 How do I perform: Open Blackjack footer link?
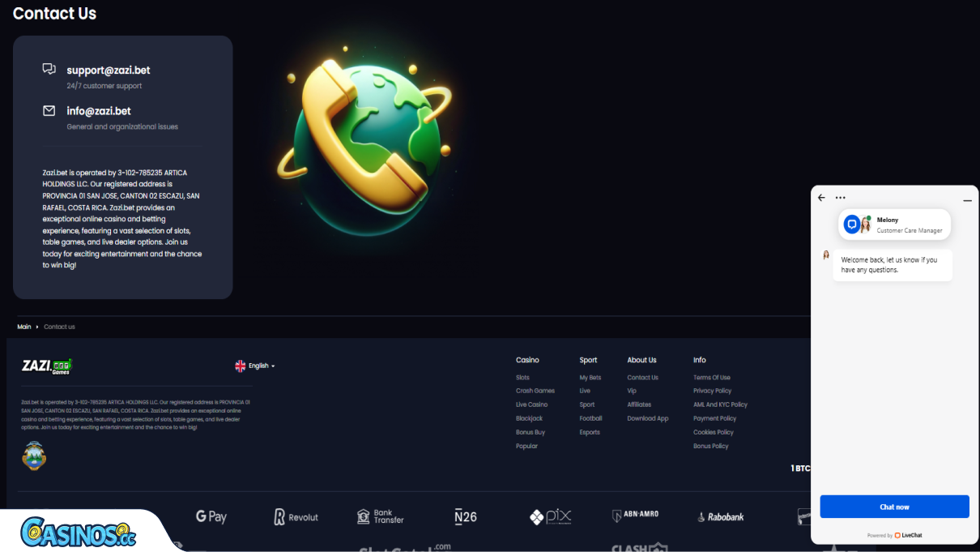[x=530, y=418]
